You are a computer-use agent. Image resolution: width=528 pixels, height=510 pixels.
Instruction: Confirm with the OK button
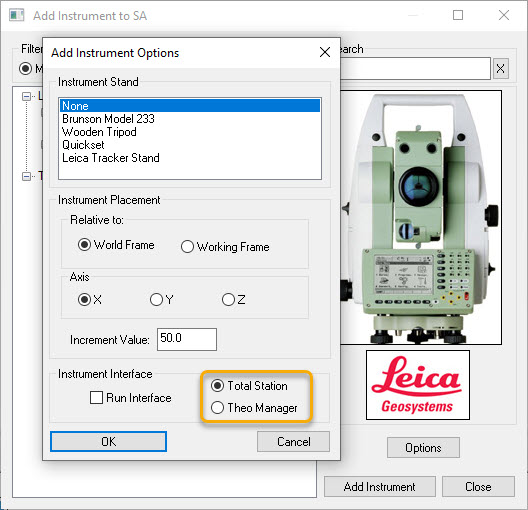[108, 442]
